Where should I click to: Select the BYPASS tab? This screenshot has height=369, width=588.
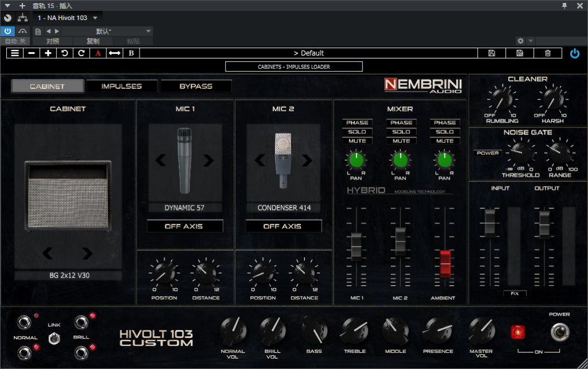pyautogui.click(x=196, y=86)
